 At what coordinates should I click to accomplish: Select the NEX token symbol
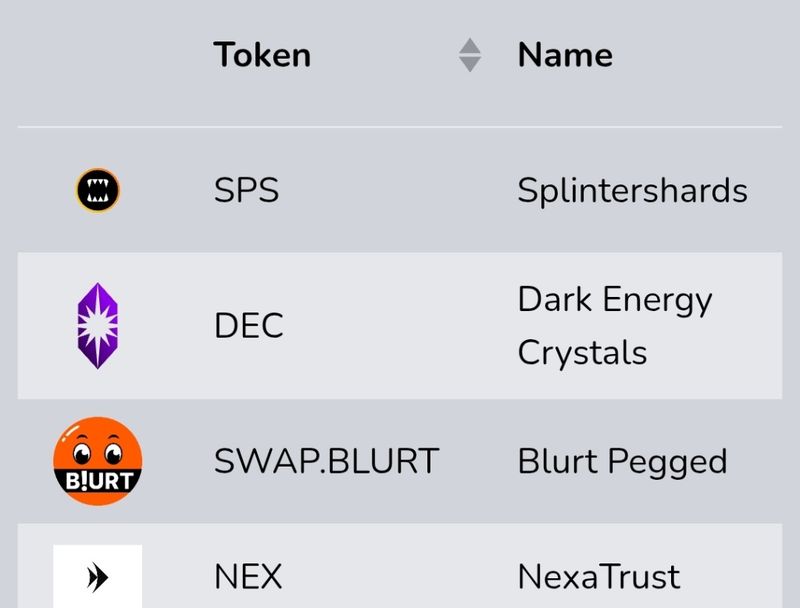click(x=248, y=577)
